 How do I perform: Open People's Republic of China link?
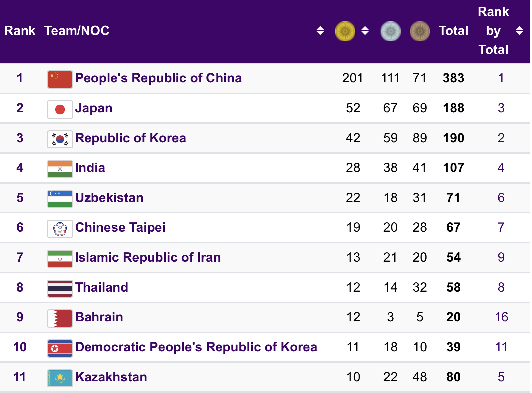158,78
